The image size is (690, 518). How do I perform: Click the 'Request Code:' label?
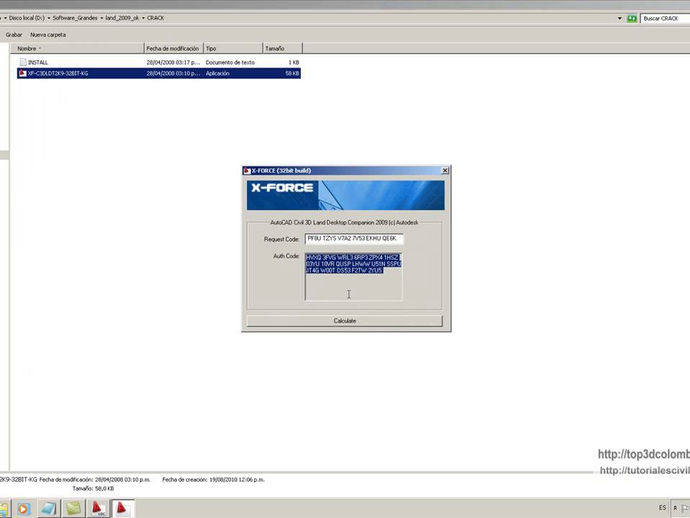pos(281,239)
